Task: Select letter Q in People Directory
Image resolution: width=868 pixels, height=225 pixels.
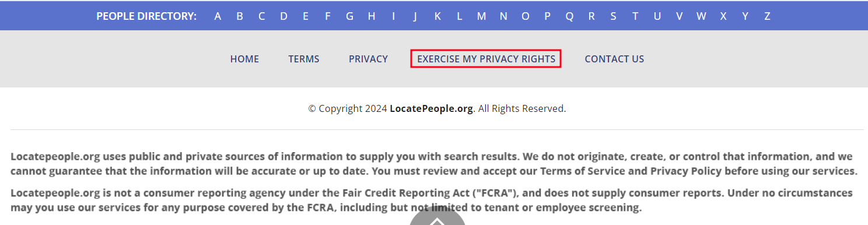Action: [569, 16]
